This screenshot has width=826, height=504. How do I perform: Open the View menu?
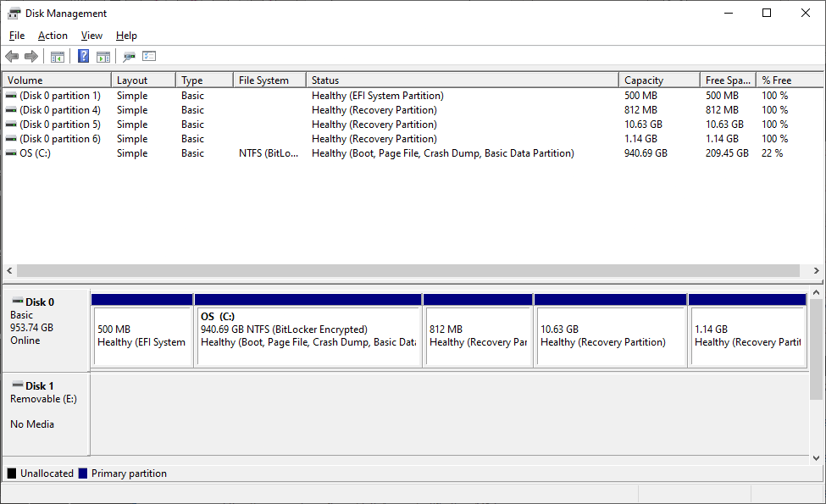(x=91, y=36)
